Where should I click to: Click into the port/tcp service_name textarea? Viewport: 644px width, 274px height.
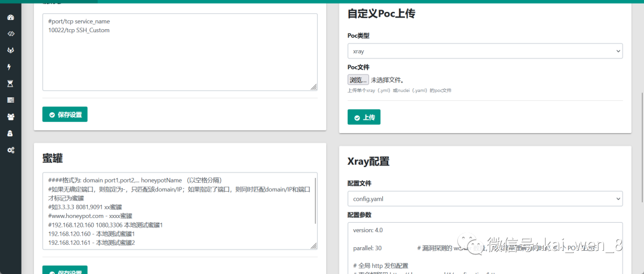tap(180, 52)
